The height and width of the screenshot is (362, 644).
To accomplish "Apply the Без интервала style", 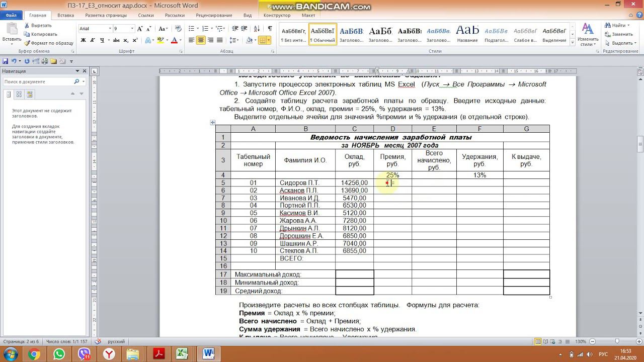I will point(293,34).
